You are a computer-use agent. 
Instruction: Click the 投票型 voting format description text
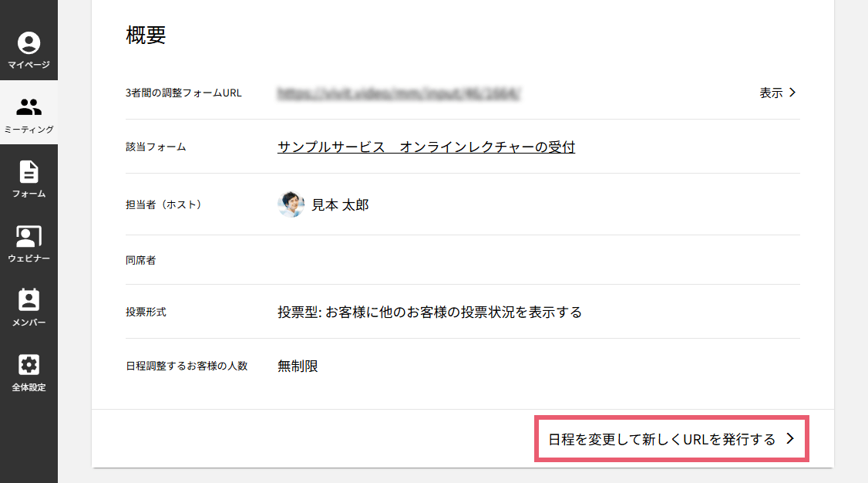point(429,312)
